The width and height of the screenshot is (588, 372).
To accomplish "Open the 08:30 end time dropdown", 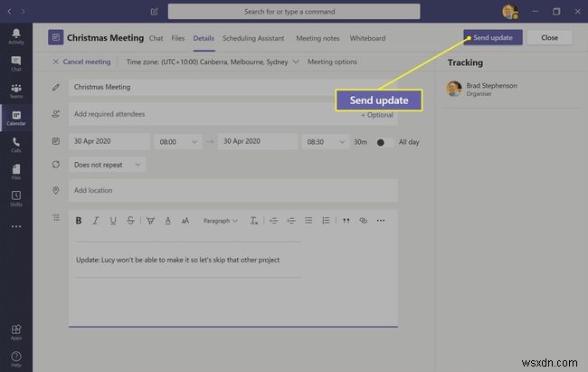I will [325, 142].
